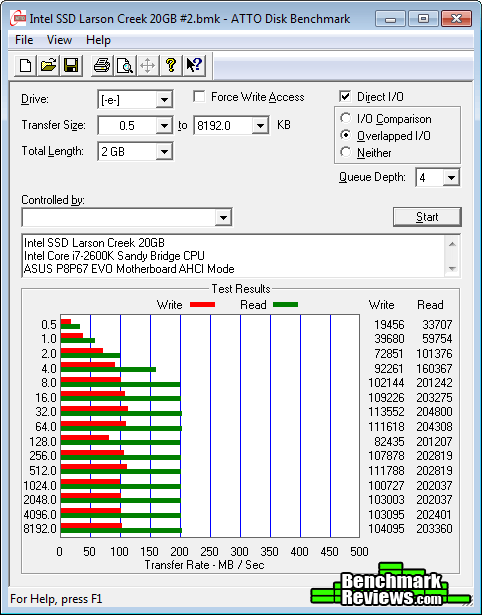The height and width of the screenshot is (615, 482).
Task: Click write value 113552 for 32.0 KB
Action: [386, 412]
